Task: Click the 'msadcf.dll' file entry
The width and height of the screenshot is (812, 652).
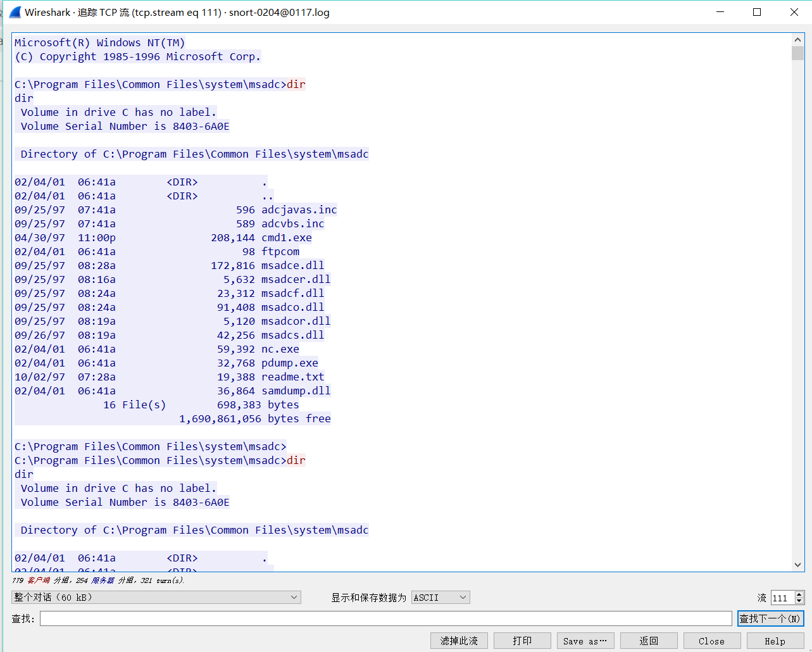Action: point(293,293)
